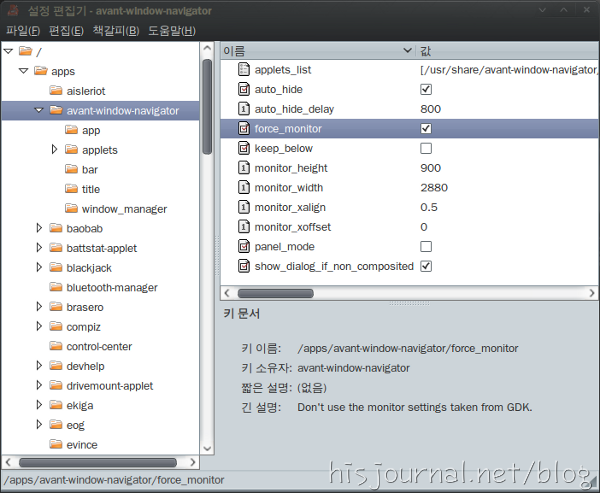Screen dimensions: 600x493
Task: Click the show_dialog_if_non_composited key icon
Action: 244,266
